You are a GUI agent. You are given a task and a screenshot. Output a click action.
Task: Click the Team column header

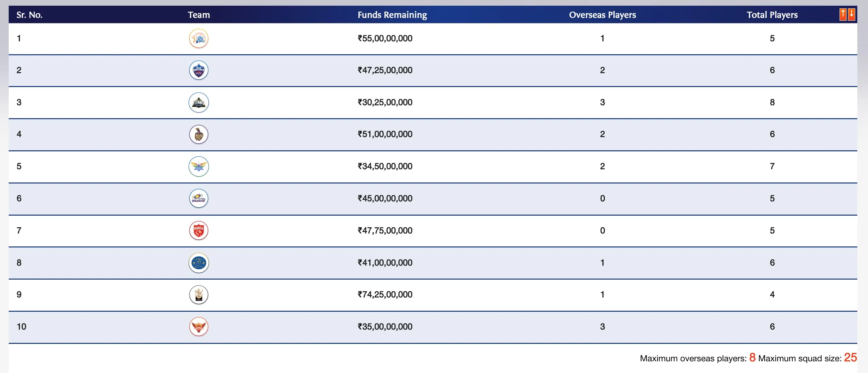(x=198, y=15)
